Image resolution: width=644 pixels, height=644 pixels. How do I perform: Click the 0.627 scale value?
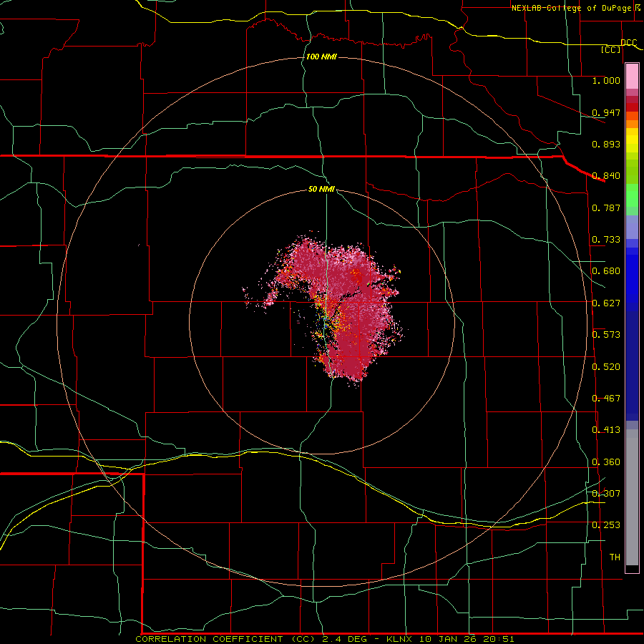click(606, 303)
